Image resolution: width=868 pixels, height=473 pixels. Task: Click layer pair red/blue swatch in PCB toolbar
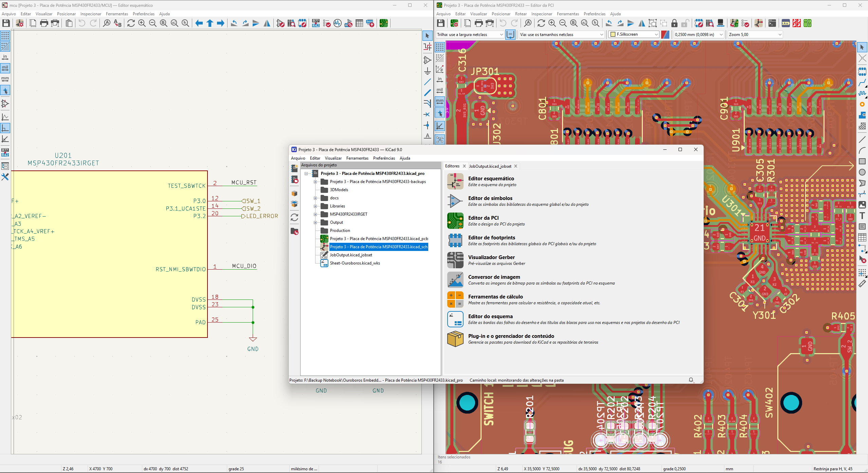(x=665, y=34)
